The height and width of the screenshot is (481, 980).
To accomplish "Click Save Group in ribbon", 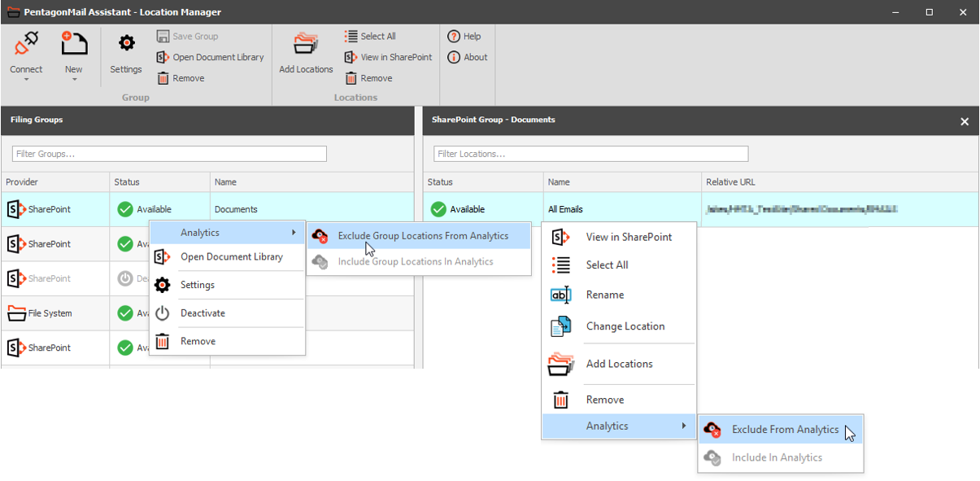I will click(188, 37).
